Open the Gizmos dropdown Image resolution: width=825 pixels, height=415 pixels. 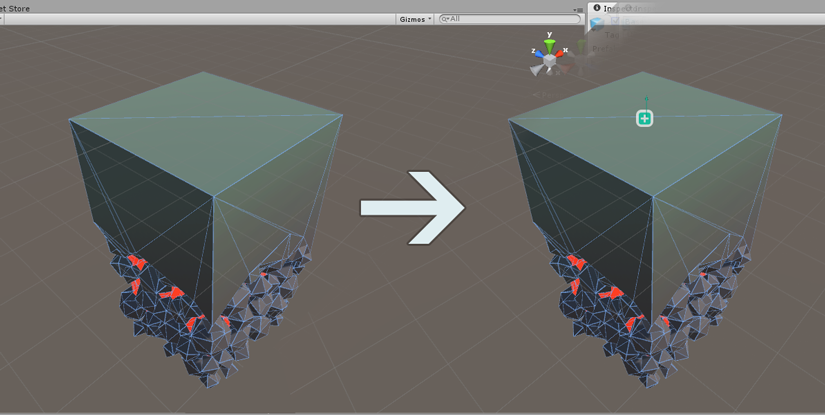tap(415, 19)
